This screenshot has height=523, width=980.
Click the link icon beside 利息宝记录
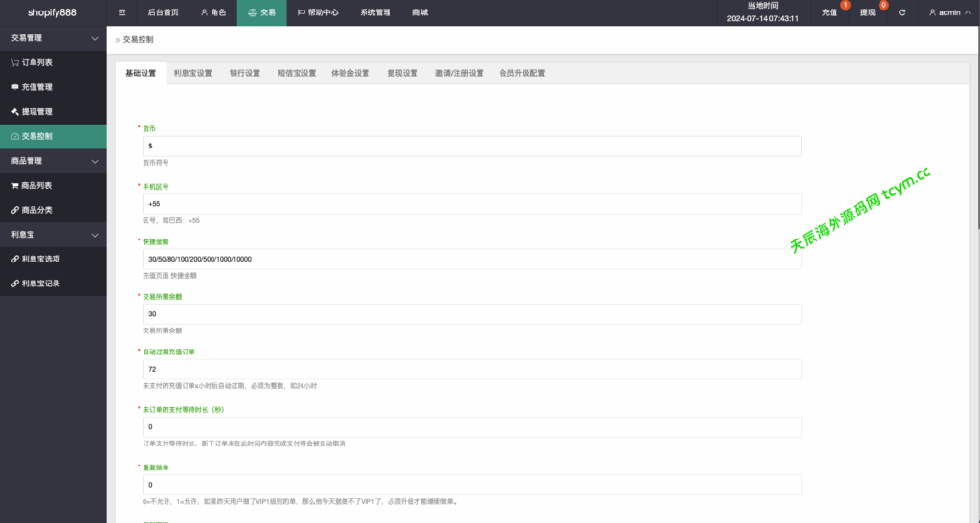click(15, 284)
